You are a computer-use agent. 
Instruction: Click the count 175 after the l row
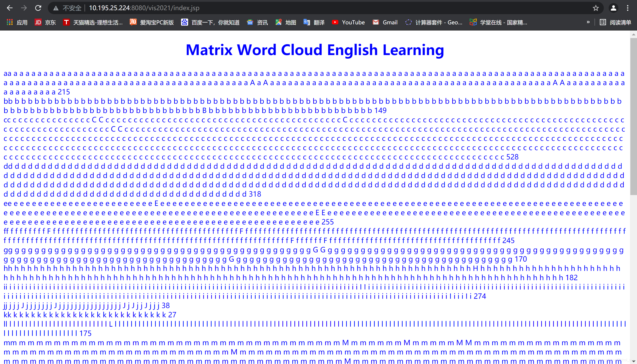pyautogui.click(x=86, y=333)
